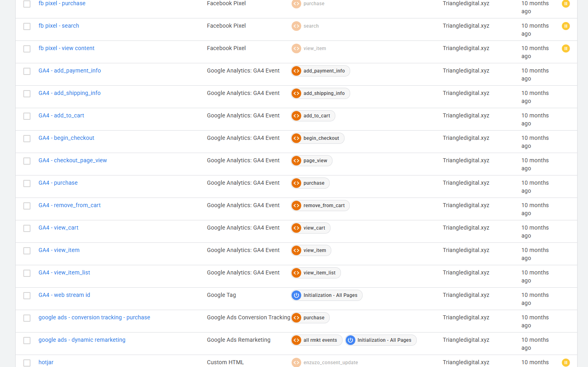The height and width of the screenshot is (367, 588).
Task: Click the paused status icon in hotjar row
Action: 566,363
